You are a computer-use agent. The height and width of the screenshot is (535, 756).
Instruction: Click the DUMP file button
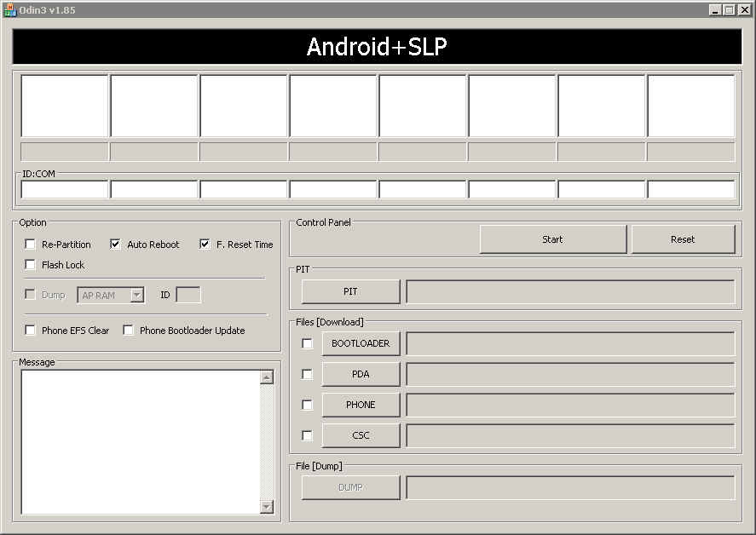pos(350,487)
